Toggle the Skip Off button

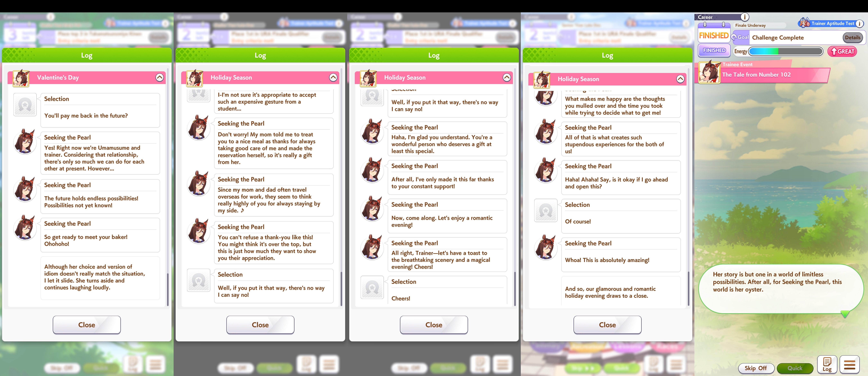755,368
